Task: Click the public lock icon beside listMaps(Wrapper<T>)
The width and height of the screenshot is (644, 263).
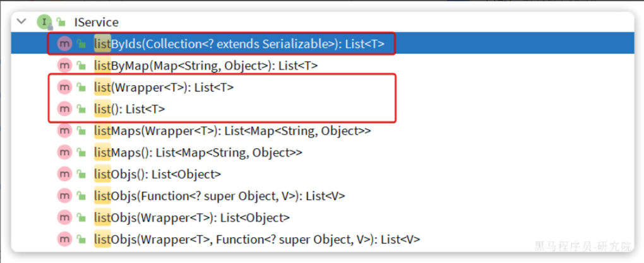Action: point(81,131)
